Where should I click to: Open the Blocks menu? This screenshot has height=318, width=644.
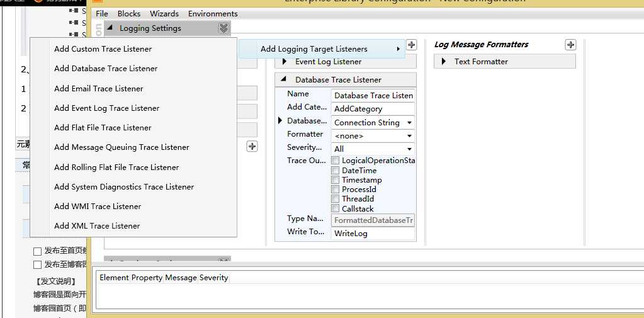coord(129,14)
